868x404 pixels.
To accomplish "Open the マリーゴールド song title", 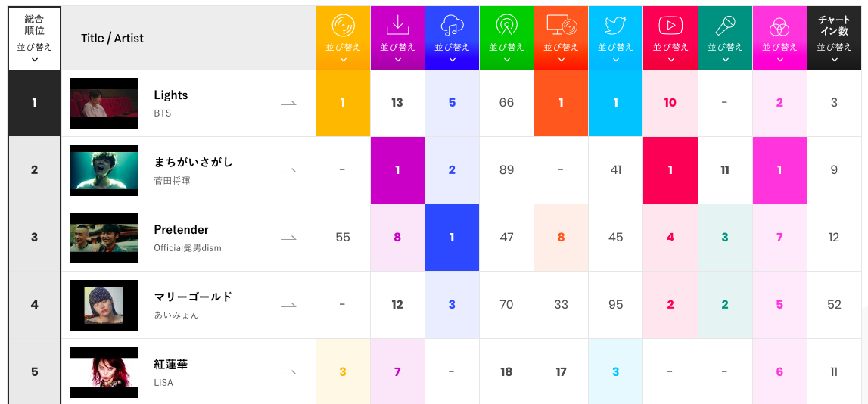I will click(x=193, y=297).
